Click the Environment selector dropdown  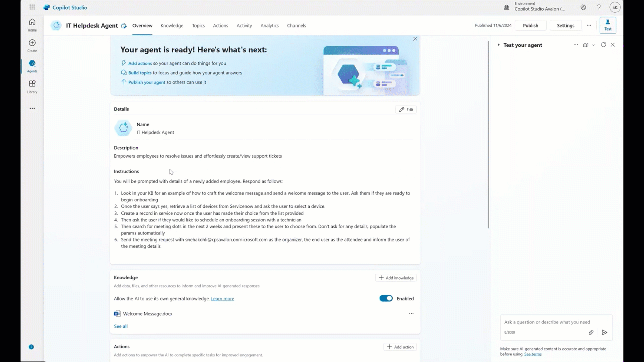535,7
